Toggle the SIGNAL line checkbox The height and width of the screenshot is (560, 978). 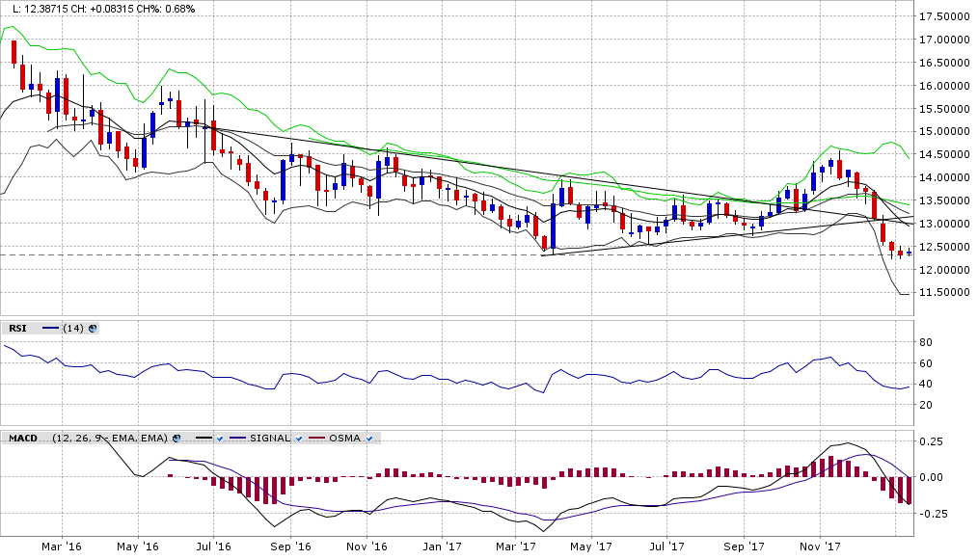point(299,439)
